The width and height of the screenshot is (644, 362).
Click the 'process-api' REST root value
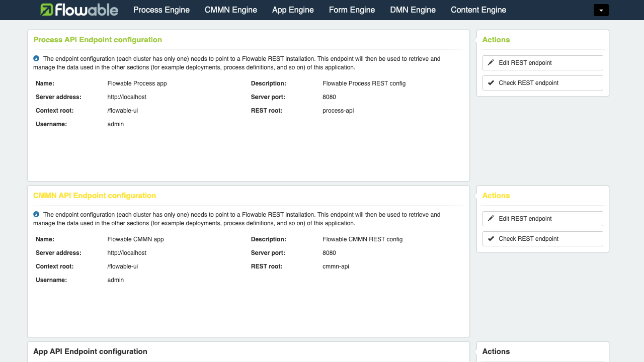pyautogui.click(x=338, y=111)
